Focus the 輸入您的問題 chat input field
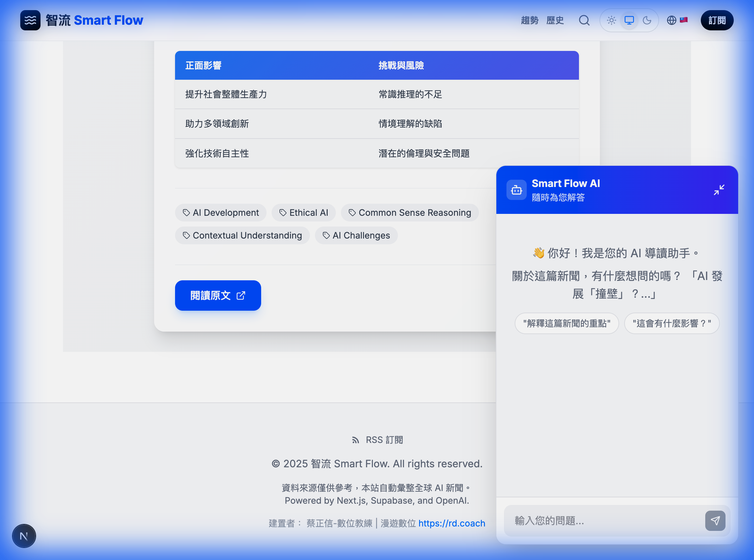The width and height of the screenshot is (754, 560). pos(604,520)
